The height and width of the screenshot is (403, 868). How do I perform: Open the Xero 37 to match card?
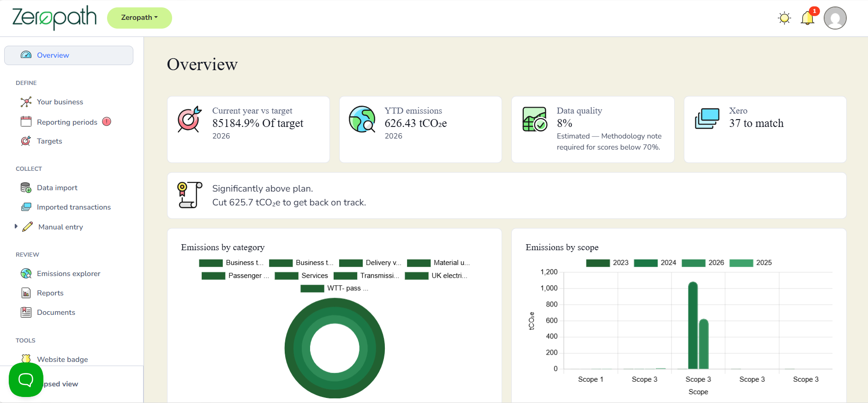[x=765, y=129]
